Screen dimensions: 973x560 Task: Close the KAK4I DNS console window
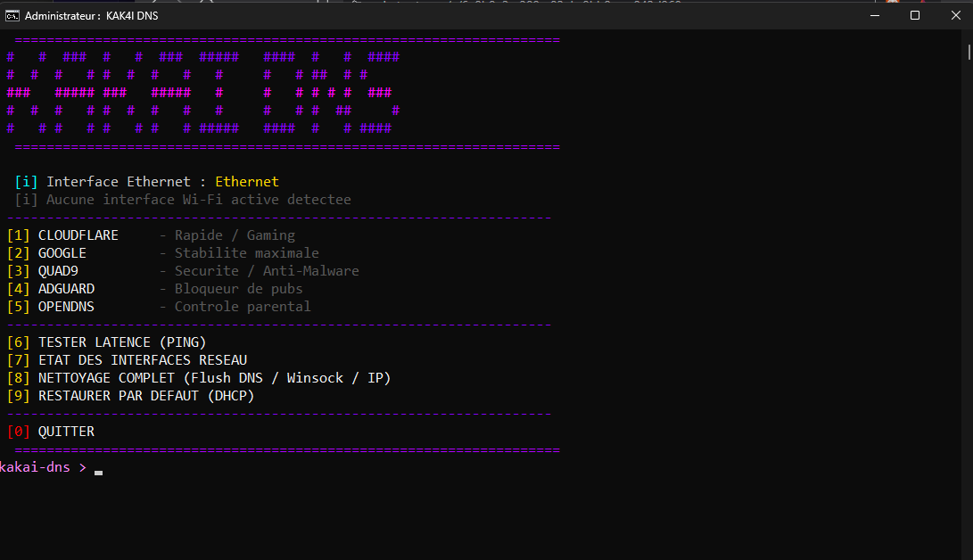pyautogui.click(x=956, y=15)
